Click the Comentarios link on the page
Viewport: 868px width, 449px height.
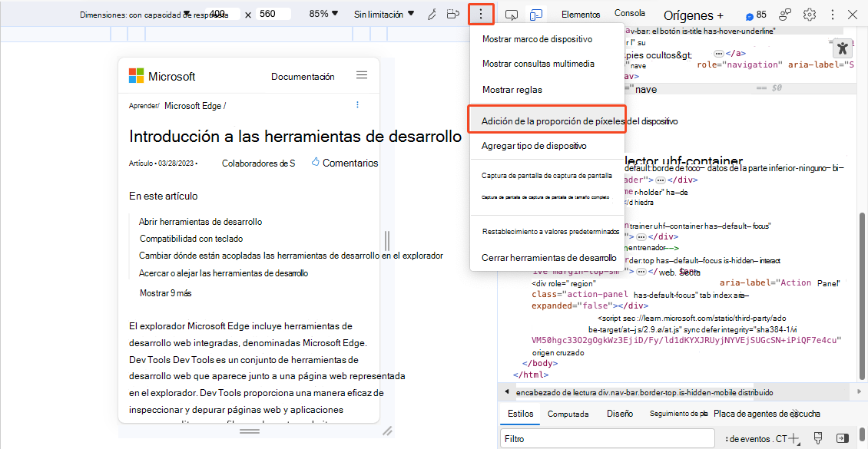tap(350, 162)
